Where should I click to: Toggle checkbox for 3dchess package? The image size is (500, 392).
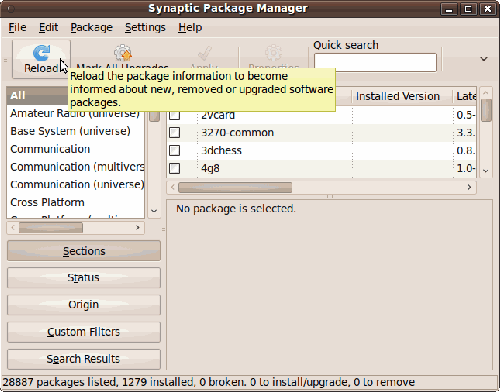coord(175,150)
